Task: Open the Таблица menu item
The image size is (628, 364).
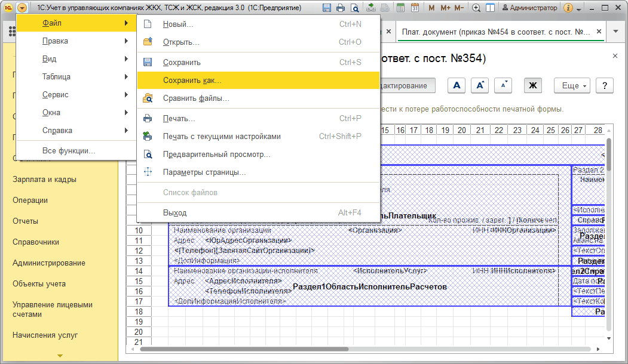Action: pyautogui.click(x=76, y=77)
